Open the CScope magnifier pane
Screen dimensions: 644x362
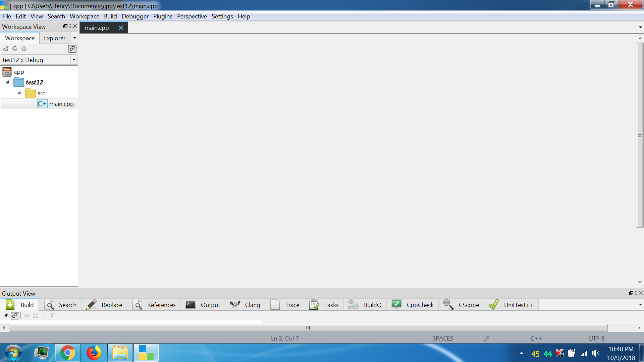point(461,305)
